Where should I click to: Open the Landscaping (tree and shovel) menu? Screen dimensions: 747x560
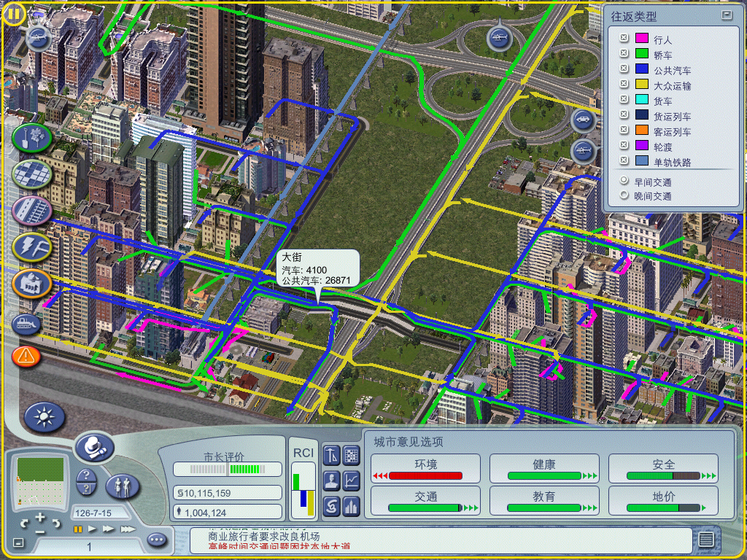coord(32,138)
